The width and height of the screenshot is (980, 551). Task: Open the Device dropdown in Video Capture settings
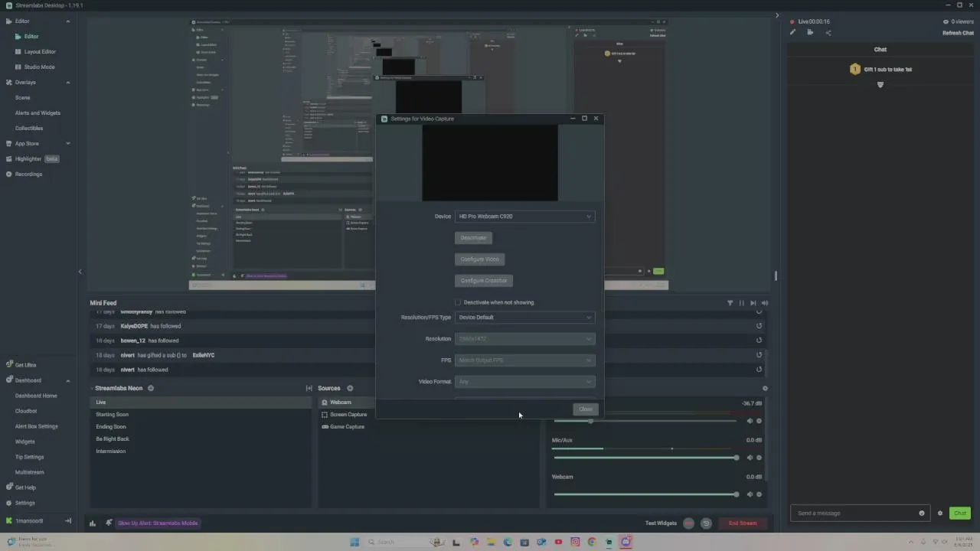click(524, 217)
